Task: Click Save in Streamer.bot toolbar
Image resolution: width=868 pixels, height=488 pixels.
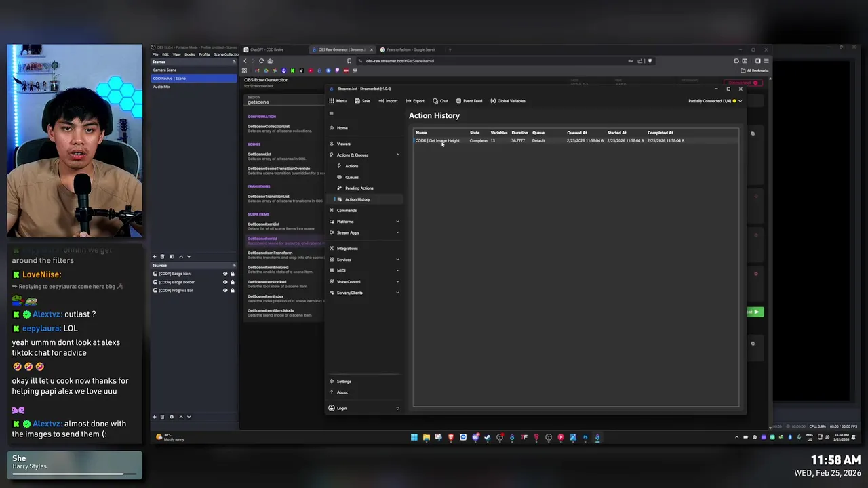Action: 363,101
